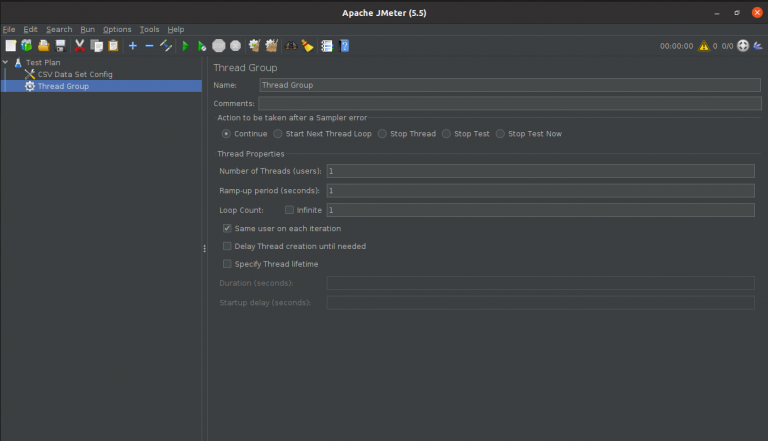This screenshot has width=768, height=441.
Task: Click the Loop Count value field
Action: point(541,210)
